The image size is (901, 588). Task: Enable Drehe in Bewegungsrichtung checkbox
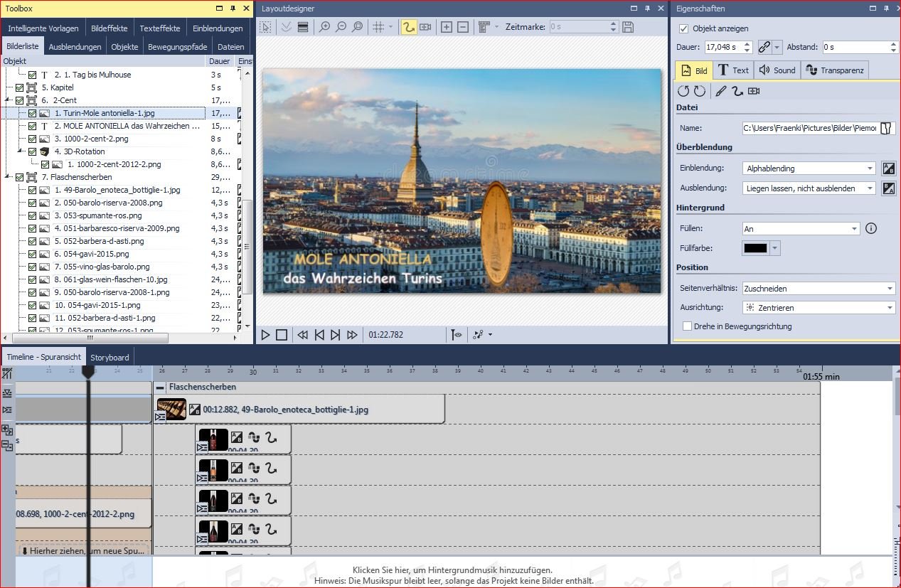[687, 326]
